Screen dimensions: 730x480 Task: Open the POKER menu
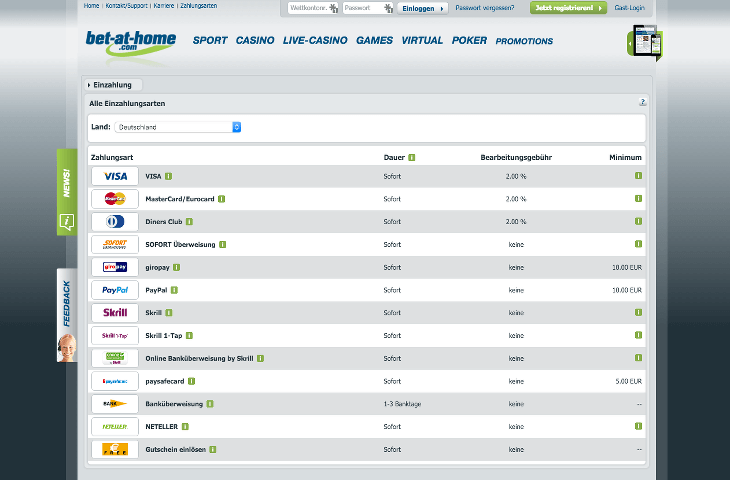click(x=469, y=41)
